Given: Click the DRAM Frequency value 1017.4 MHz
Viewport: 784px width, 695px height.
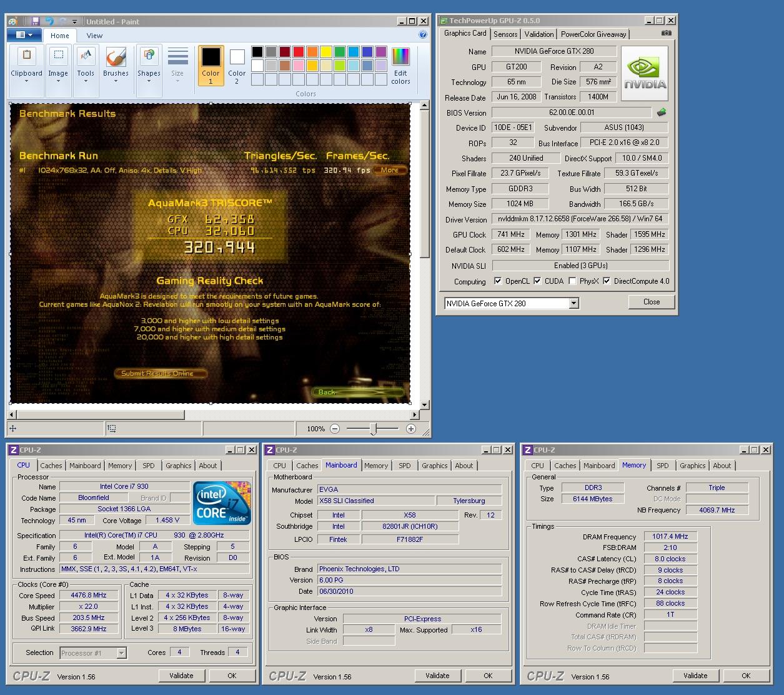Looking at the screenshot, I should (x=670, y=536).
